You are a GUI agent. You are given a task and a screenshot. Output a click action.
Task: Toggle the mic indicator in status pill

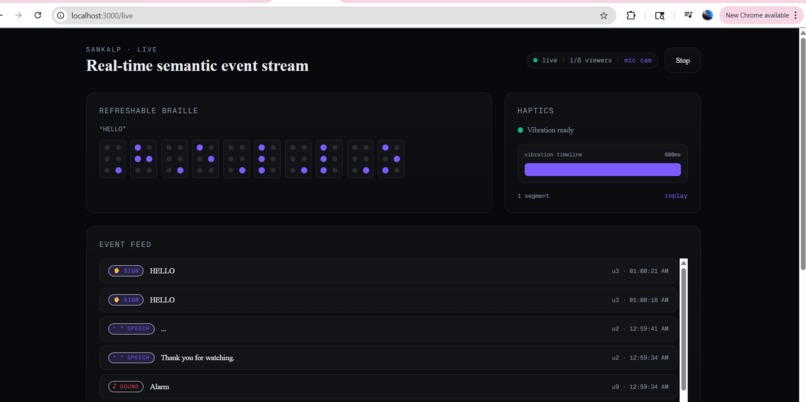pyautogui.click(x=630, y=61)
